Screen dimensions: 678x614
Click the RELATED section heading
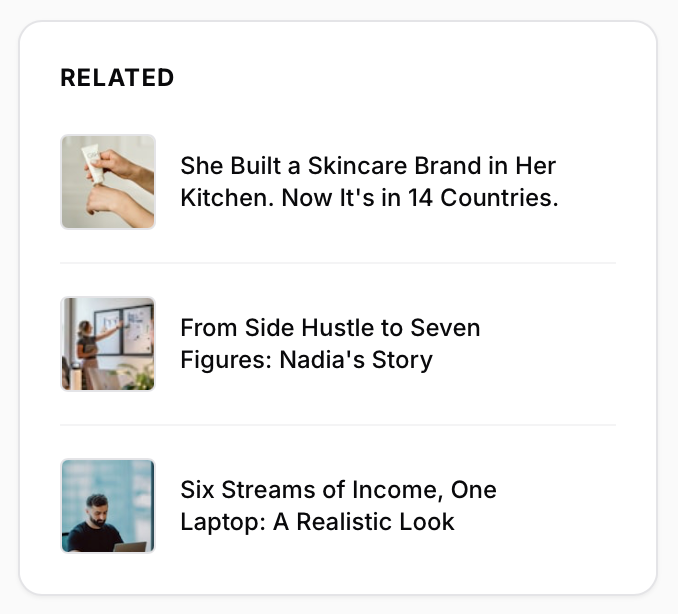117,78
